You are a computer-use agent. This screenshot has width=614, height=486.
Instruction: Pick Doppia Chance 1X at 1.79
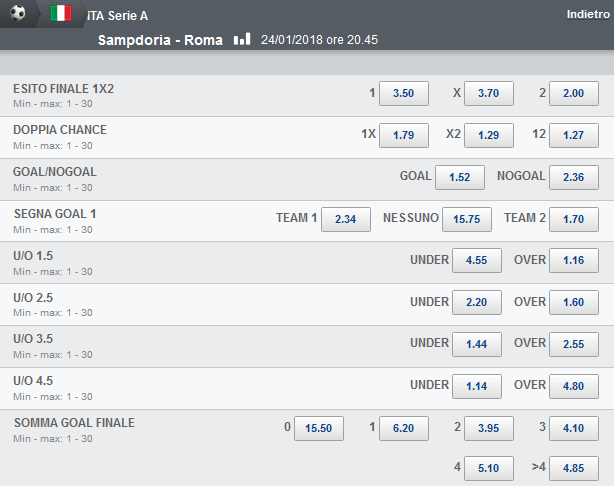pos(404,135)
